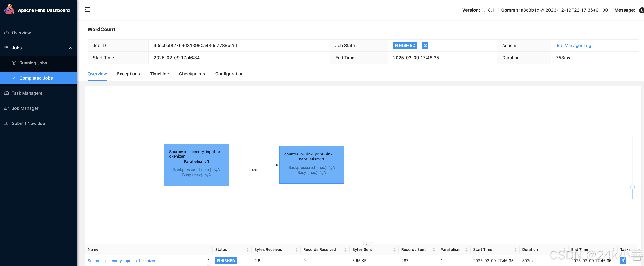Open the Checkpoints tab
This screenshot has height=266, width=644.
192,74
